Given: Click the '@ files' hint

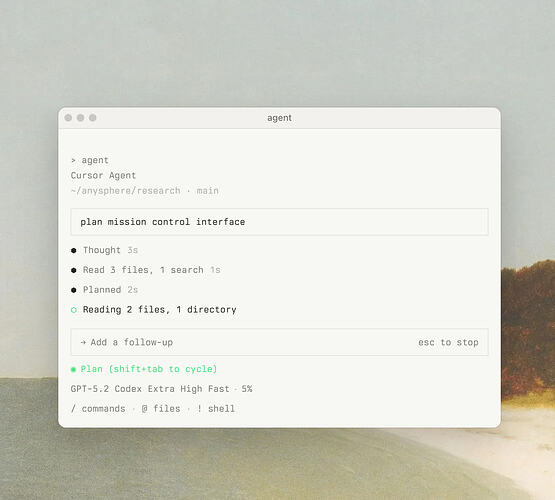Looking at the screenshot, I should pos(161,409).
